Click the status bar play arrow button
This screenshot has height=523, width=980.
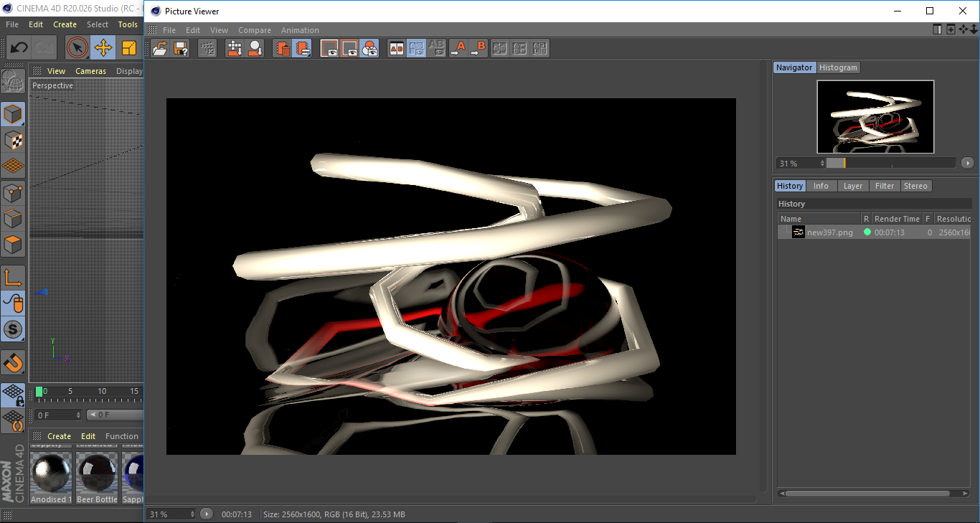[x=207, y=514]
